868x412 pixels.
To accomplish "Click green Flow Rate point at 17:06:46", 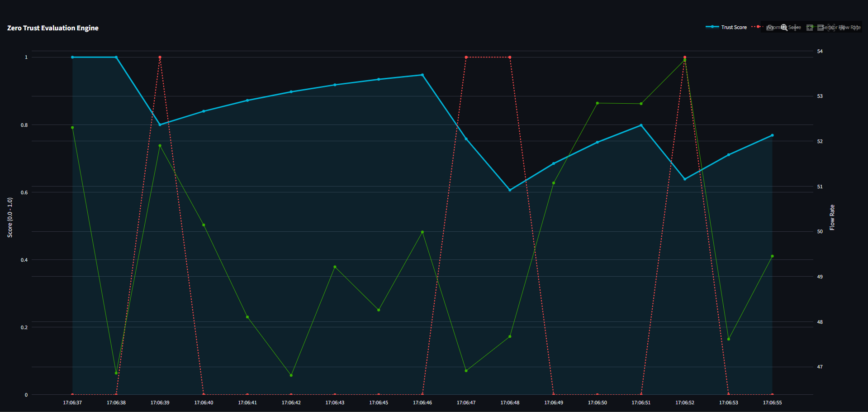I will [x=422, y=232].
